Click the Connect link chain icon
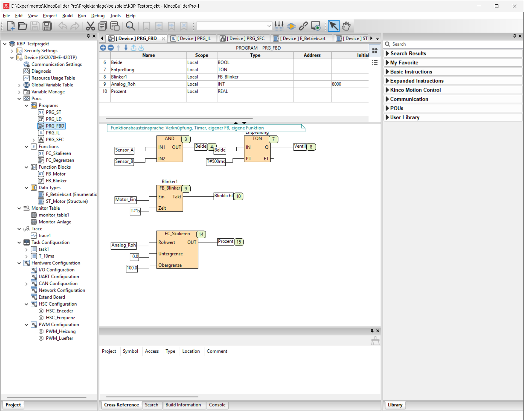Image resolution: width=524 pixels, height=420 pixels. pyautogui.click(x=303, y=26)
